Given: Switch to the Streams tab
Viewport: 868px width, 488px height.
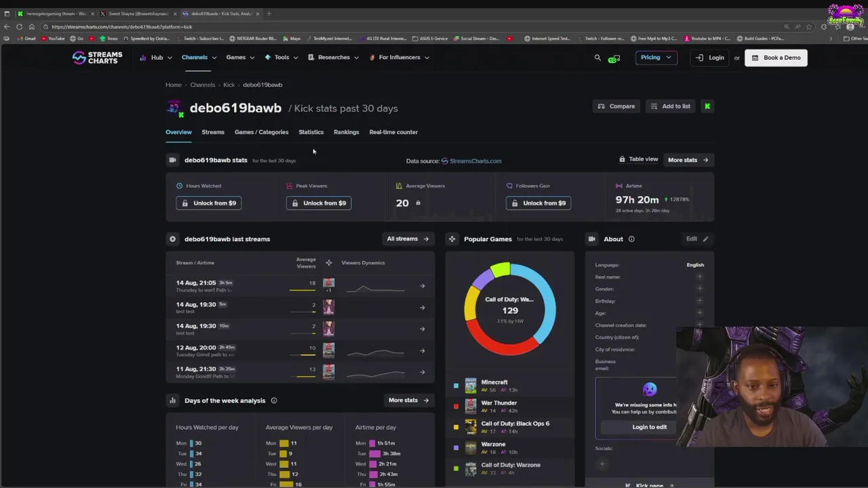Looking at the screenshot, I should (213, 132).
